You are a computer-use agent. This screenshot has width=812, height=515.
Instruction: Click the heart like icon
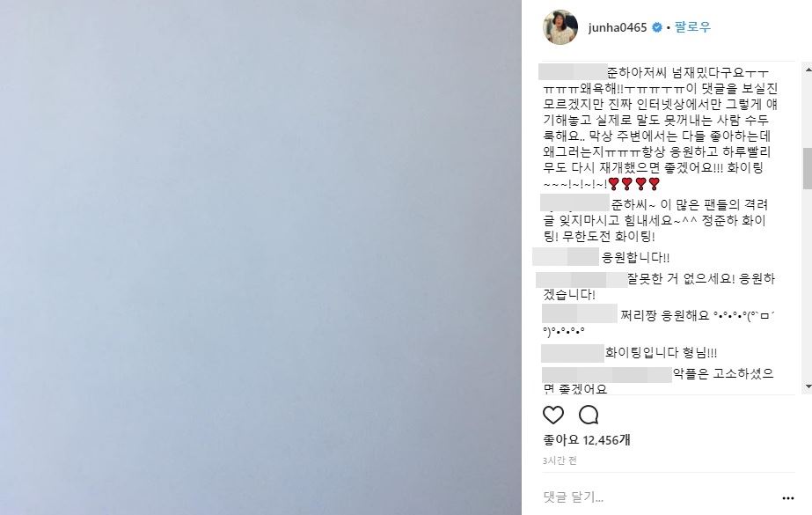click(x=553, y=415)
